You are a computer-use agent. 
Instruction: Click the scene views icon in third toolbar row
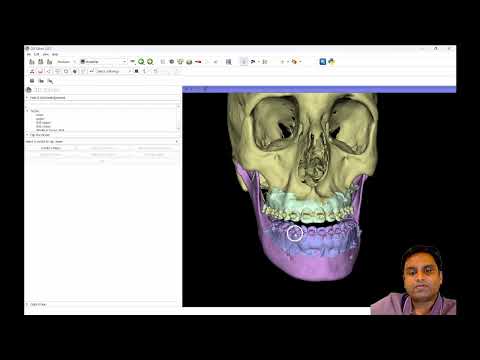pyautogui.click(x=41, y=81)
